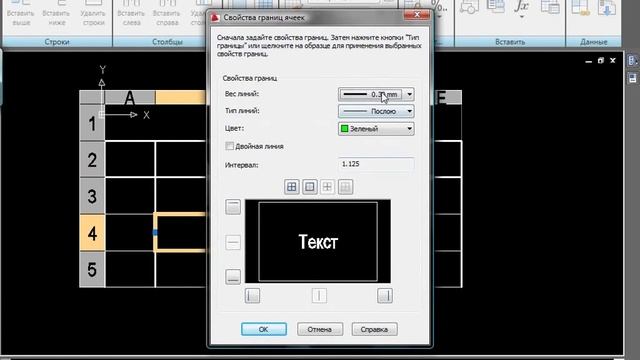Toggle the left border button
This screenshot has height=360, width=640.
pyautogui.click(x=252, y=296)
